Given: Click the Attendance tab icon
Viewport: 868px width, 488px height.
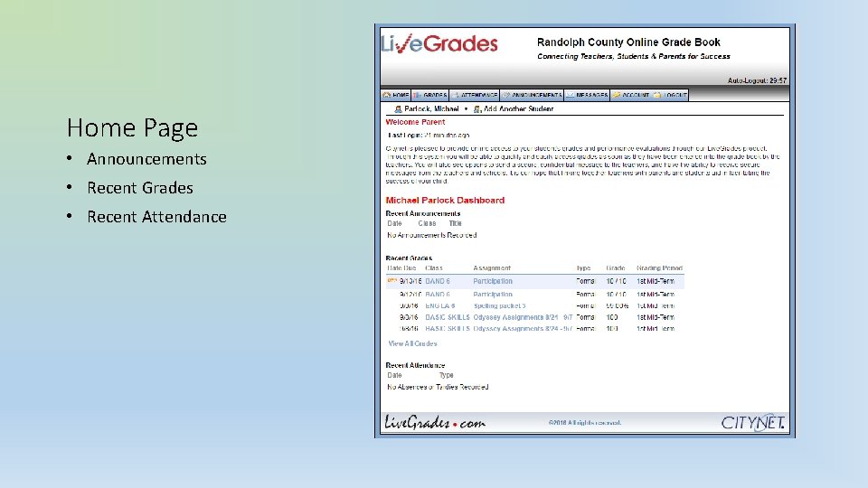Looking at the screenshot, I should click(x=455, y=95).
